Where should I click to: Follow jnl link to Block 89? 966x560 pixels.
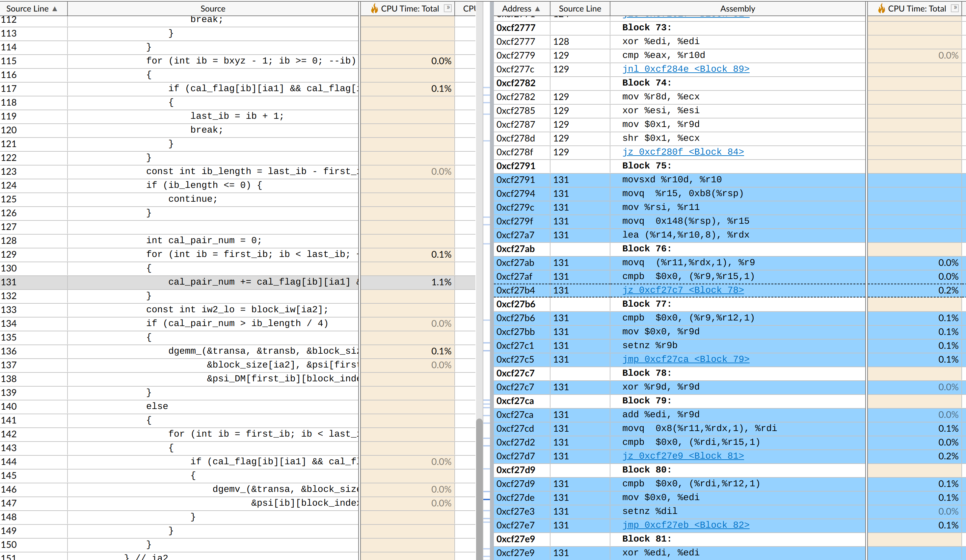[685, 69]
